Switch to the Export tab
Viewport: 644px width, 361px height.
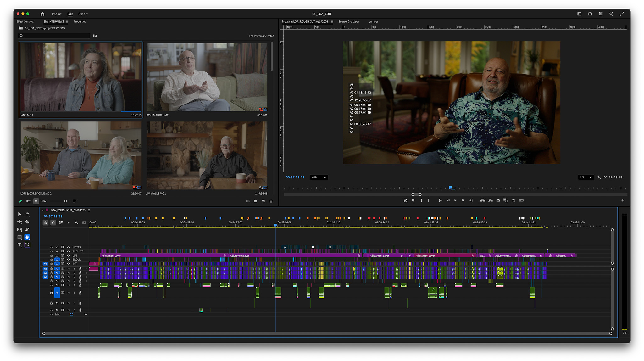(83, 14)
